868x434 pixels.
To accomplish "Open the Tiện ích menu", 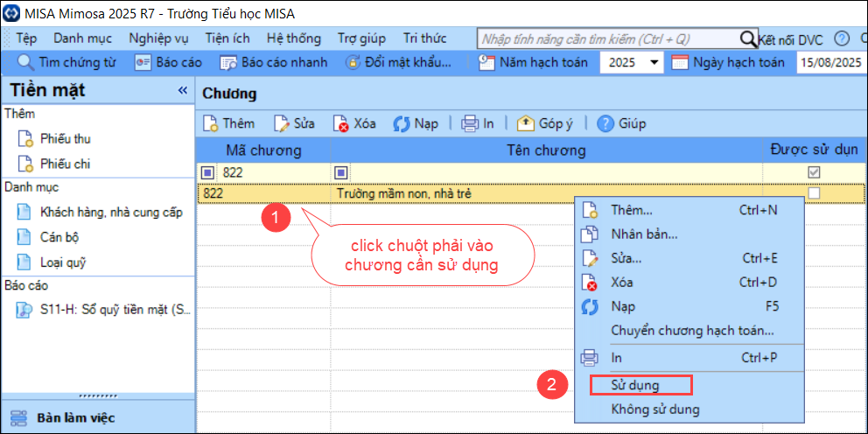I will 227,38.
